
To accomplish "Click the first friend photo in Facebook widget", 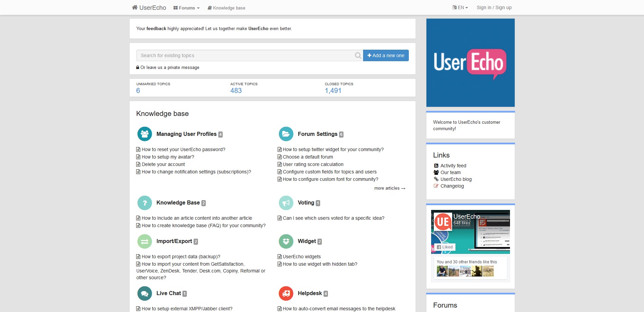I will tap(442, 271).
